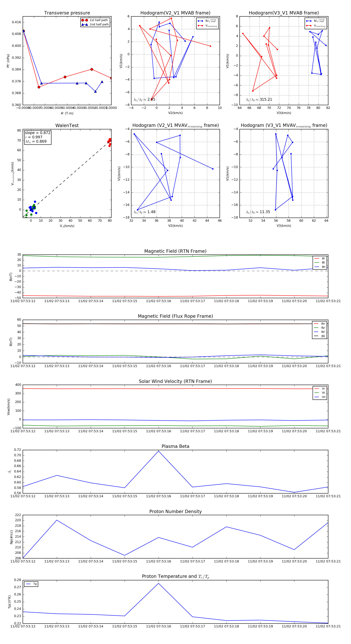Click the "Vt" legend entry
Image resolution: width=351 pixels, height=644 pixels.
click(x=320, y=393)
